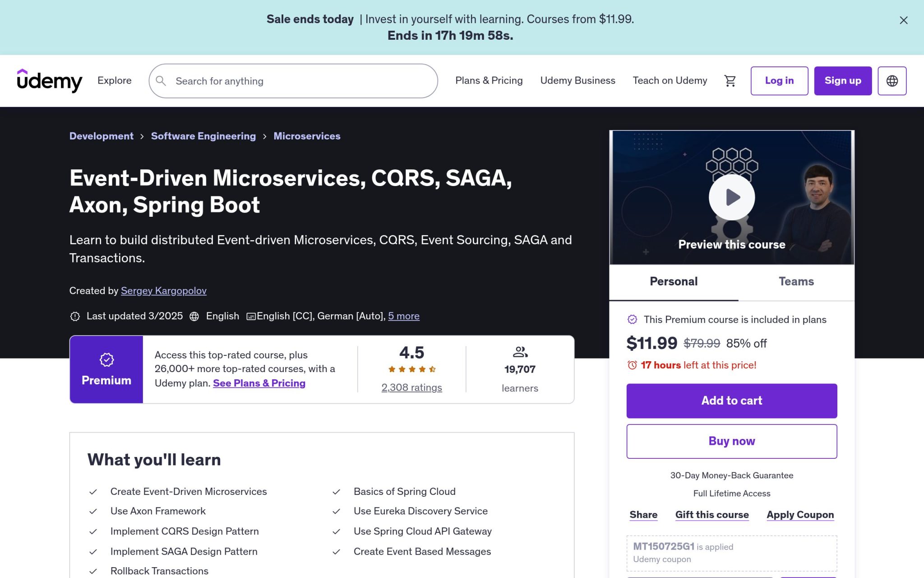Click the Sign up button
Viewport: 924px width, 578px height.
pos(843,81)
